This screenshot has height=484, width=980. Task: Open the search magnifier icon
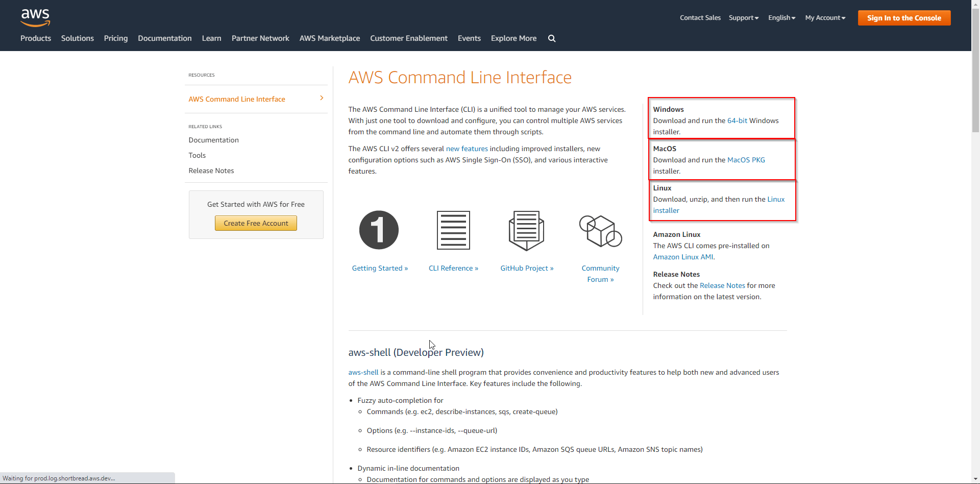552,38
